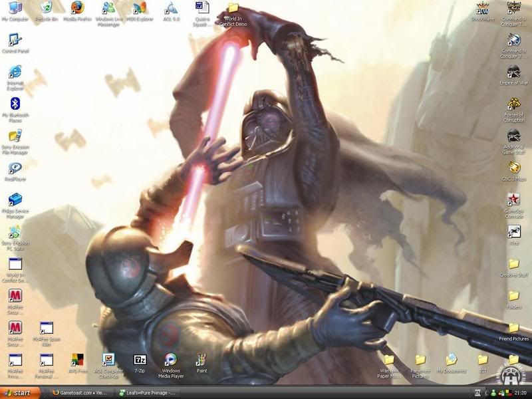Select the Word document icon on the desktop
This screenshot has height=399, width=532.
(202, 13)
